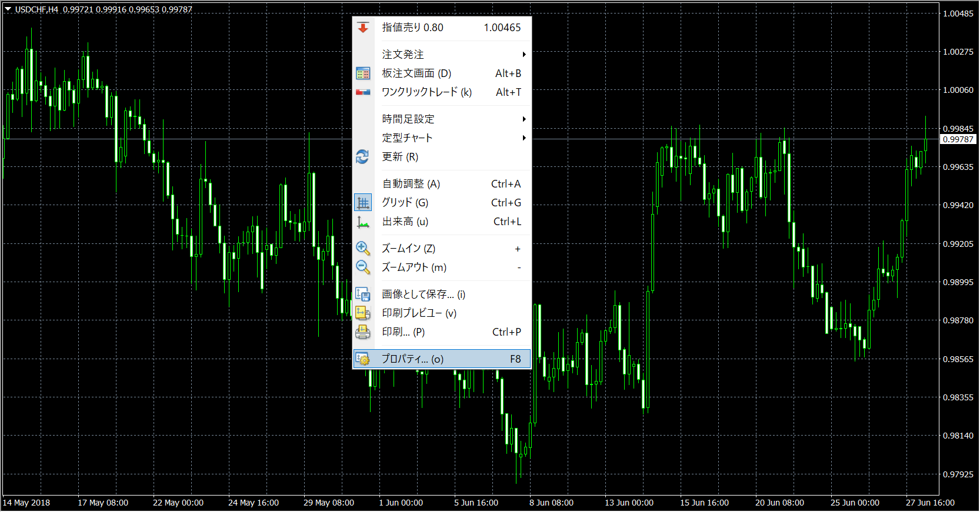Toggle the one-click panel triangle beside USDCHF,H4
980x512 pixels.
tap(8, 9)
